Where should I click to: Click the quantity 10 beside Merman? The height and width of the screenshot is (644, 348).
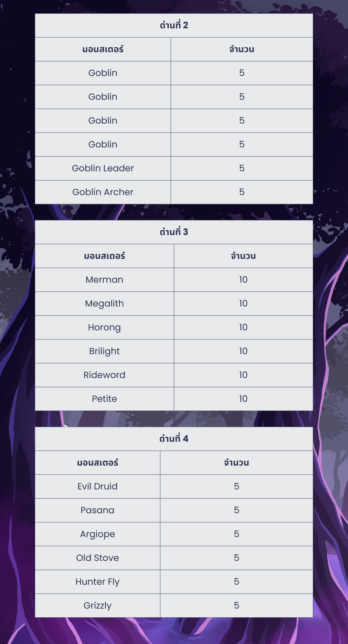pyautogui.click(x=243, y=280)
